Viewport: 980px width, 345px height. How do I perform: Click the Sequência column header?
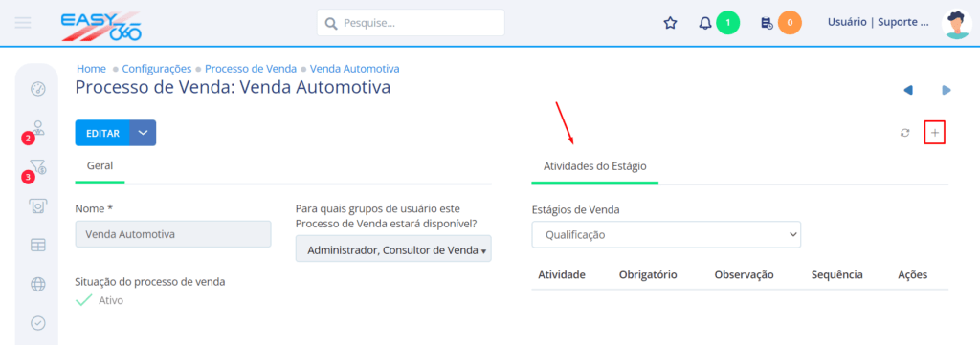(836, 274)
